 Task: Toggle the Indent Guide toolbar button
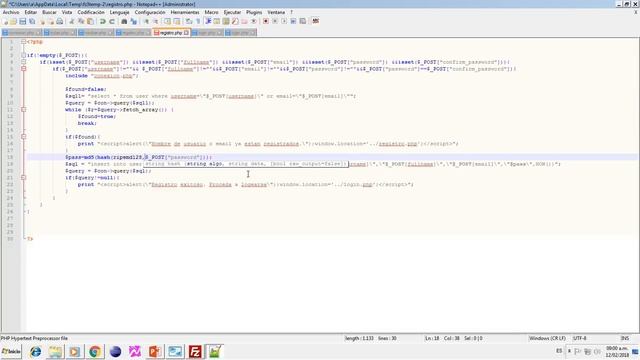coord(208,21)
